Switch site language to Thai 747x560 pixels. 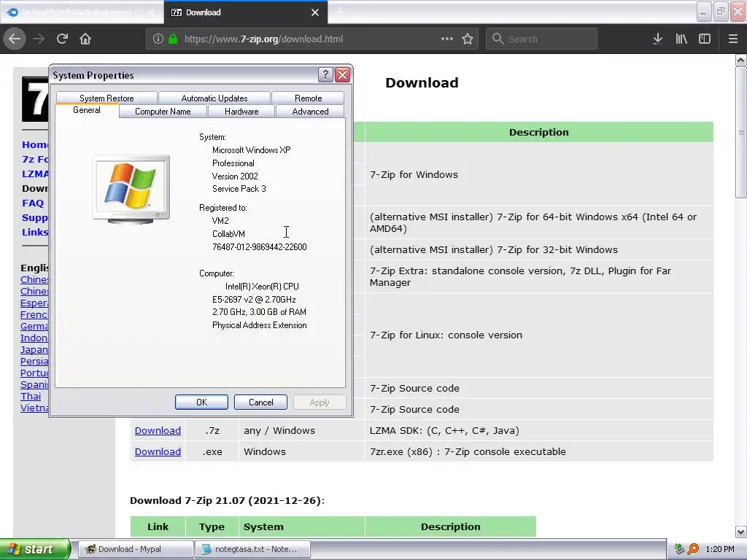(31, 396)
